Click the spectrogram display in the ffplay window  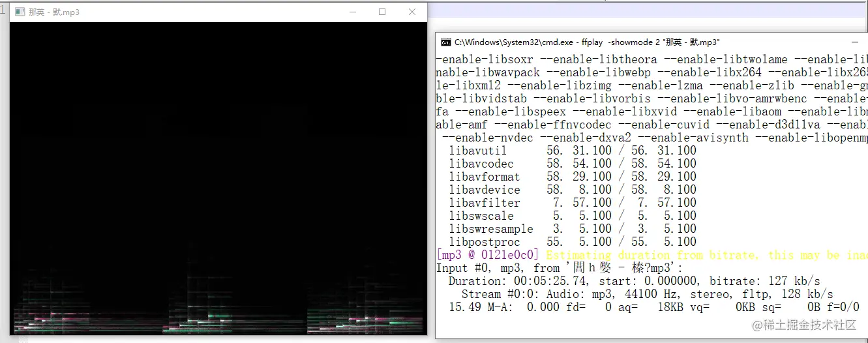coord(218,179)
